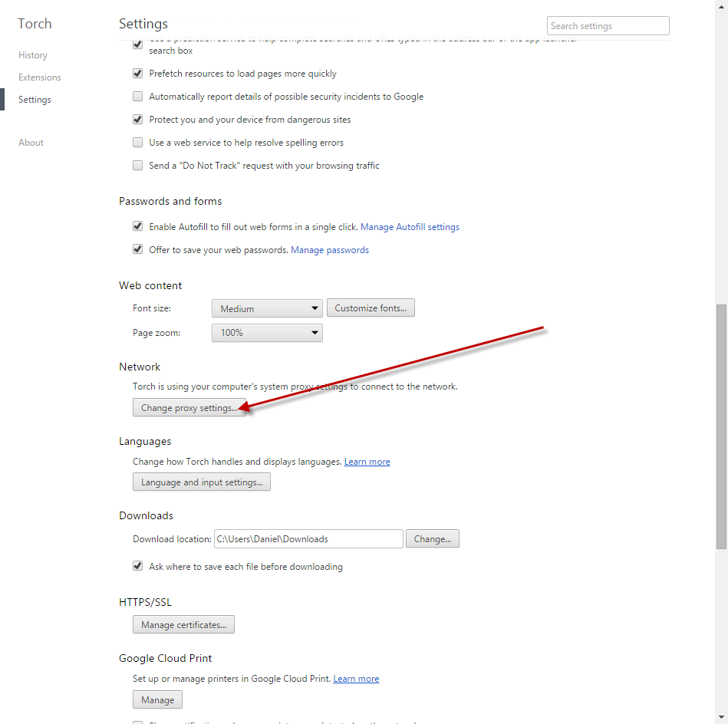Open 'Language and input settings...'
Viewport: 728px width, 724px height.
click(x=202, y=482)
